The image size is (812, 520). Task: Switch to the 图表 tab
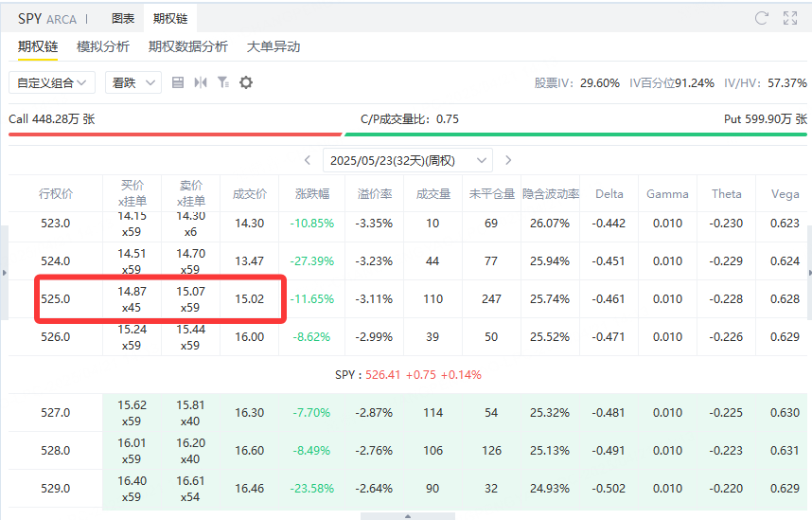[123, 19]
